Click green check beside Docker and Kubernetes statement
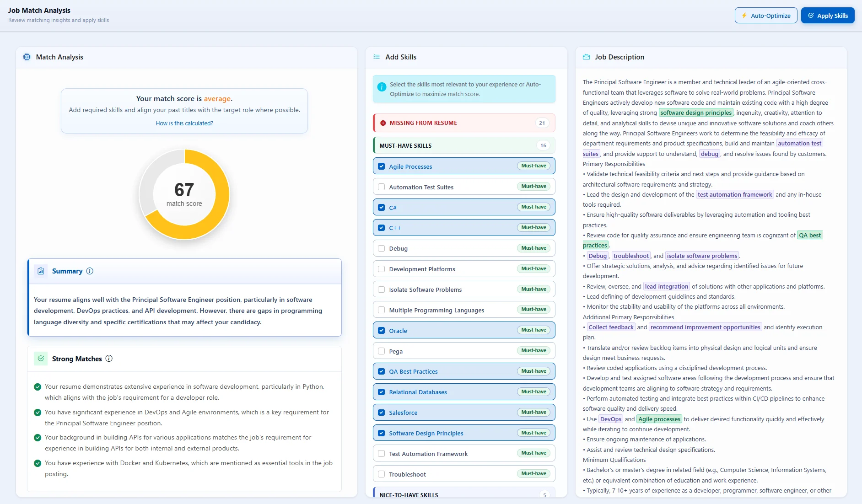 click(x=38, y=463)
